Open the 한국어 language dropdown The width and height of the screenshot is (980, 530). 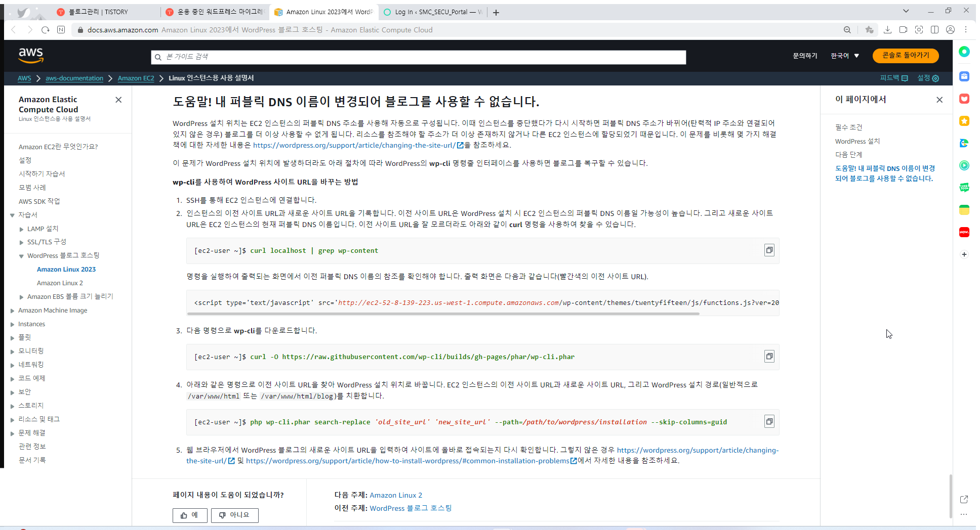(x=845, y=56)
